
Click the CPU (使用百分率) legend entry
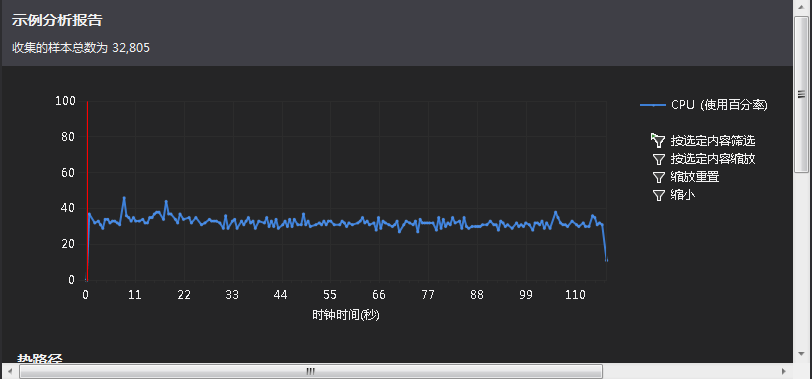704,105
